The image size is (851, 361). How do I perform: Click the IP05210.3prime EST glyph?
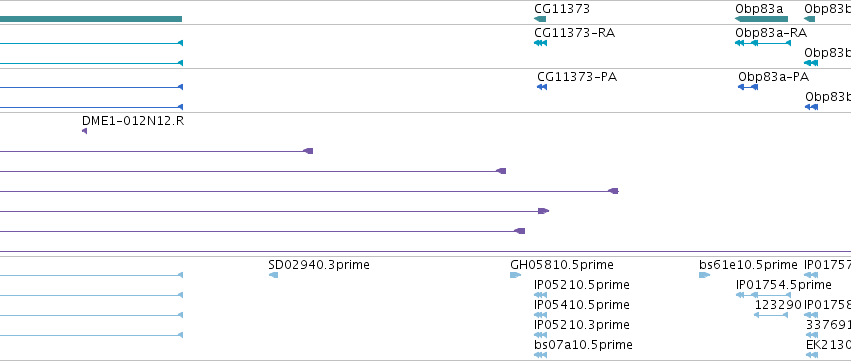click(540, 335)
